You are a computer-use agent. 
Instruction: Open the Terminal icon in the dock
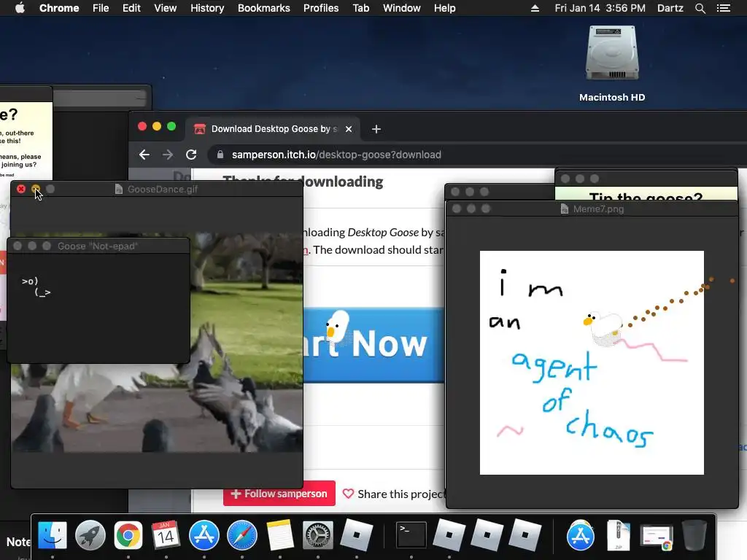pos(411,535)
